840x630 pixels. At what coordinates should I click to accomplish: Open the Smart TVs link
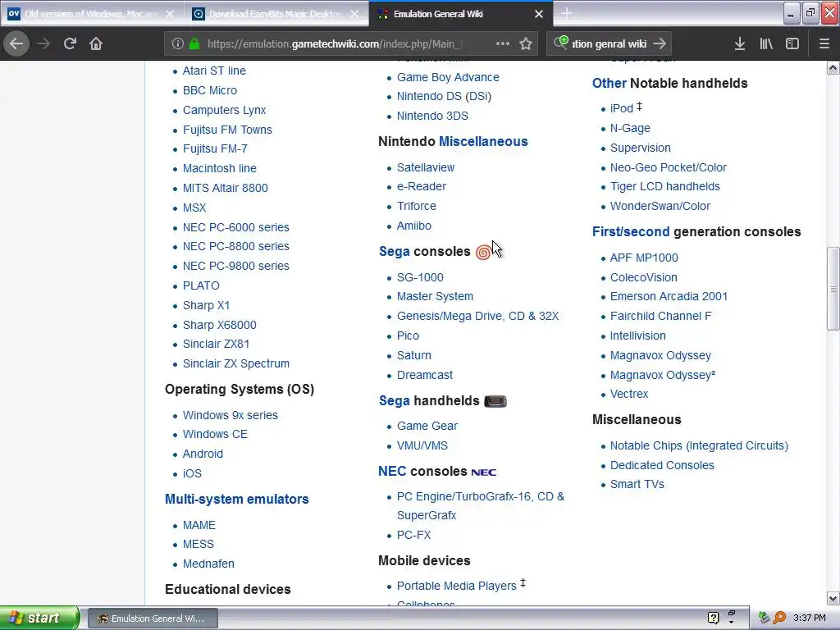click(637, 484)
